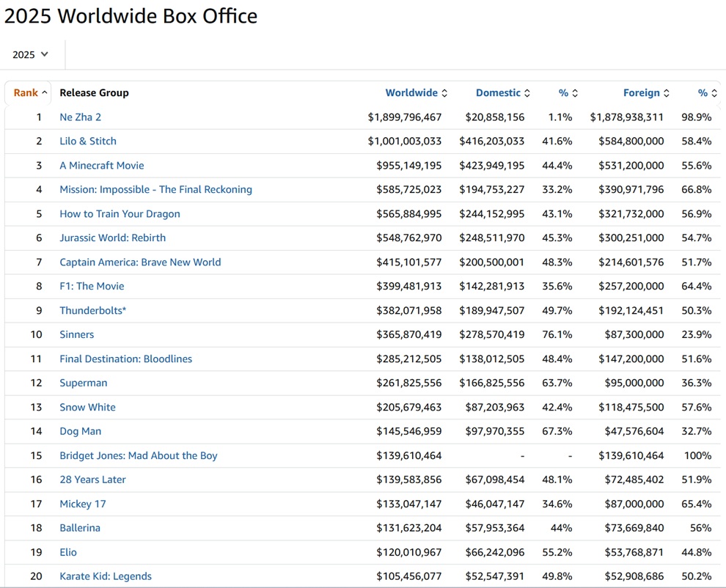Image resolution: width=726 pixels, height=588 pixels.
Task: Select foreign gross $52,908,686
Action: click(634, 576)
